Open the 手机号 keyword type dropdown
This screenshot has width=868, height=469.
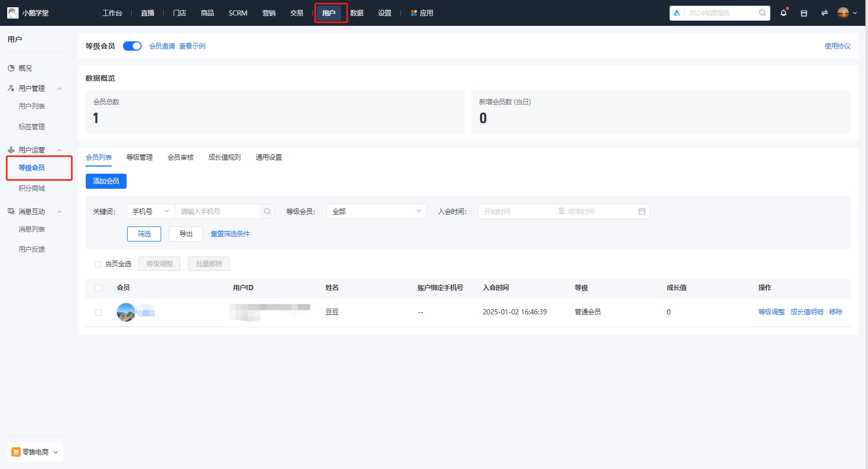[x=150, y=211]
